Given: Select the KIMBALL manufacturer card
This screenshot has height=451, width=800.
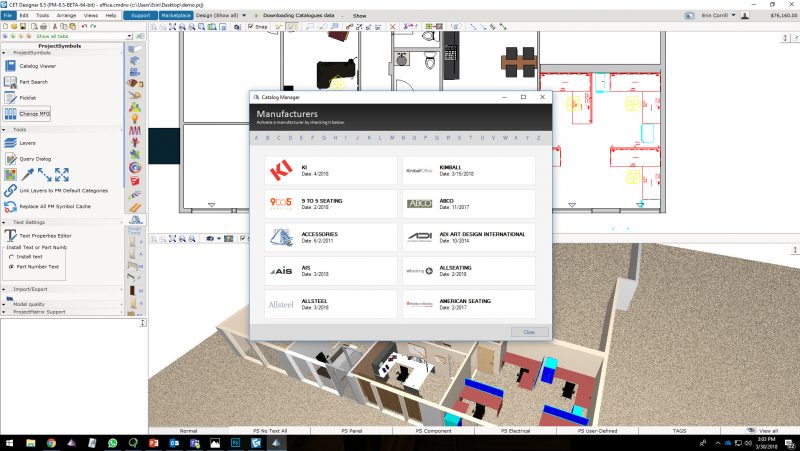Looking at the screenshot, I should (x=469, y=170).
